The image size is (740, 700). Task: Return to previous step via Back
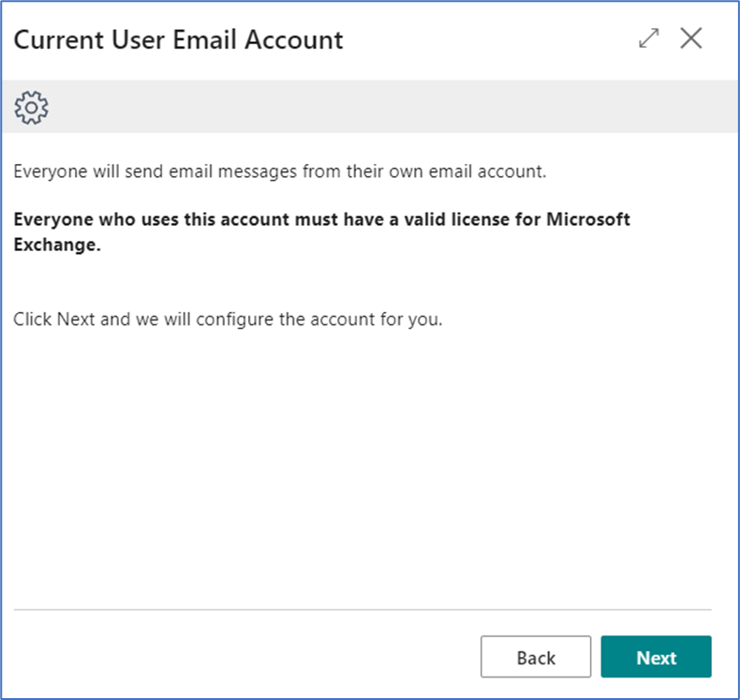tap(536, 657)
